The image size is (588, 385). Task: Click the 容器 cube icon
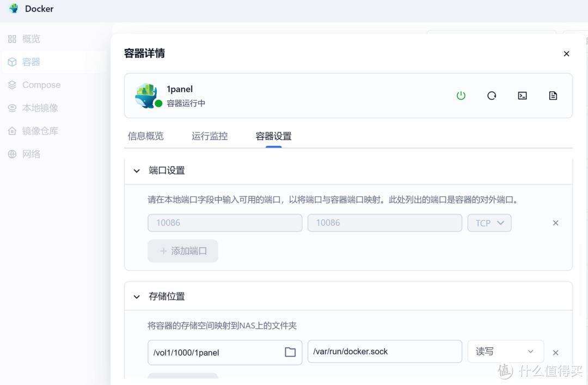[12, 62]
